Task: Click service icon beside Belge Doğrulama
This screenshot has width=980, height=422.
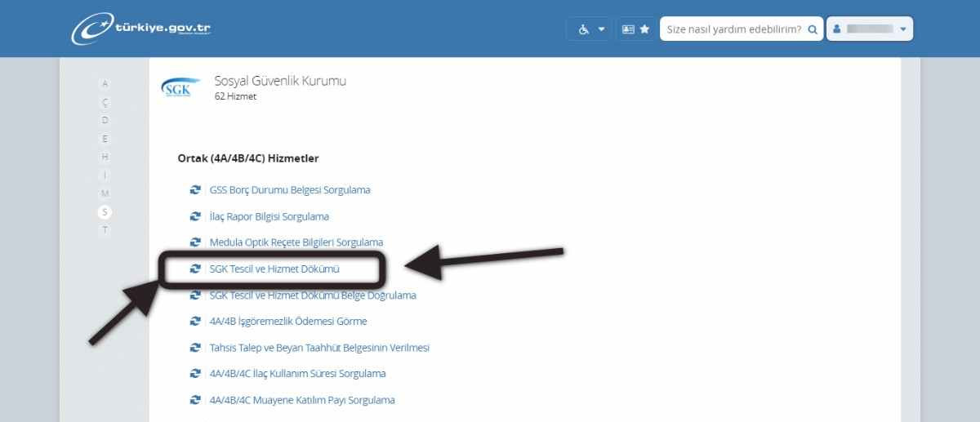Action: click(x=195, y=295)
